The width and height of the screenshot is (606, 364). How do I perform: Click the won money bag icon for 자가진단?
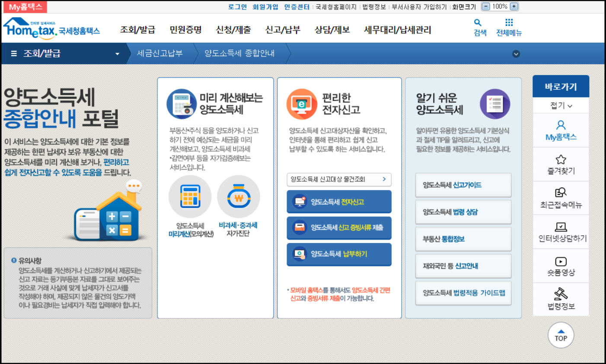pyautogui.click(x=239, y=196)
